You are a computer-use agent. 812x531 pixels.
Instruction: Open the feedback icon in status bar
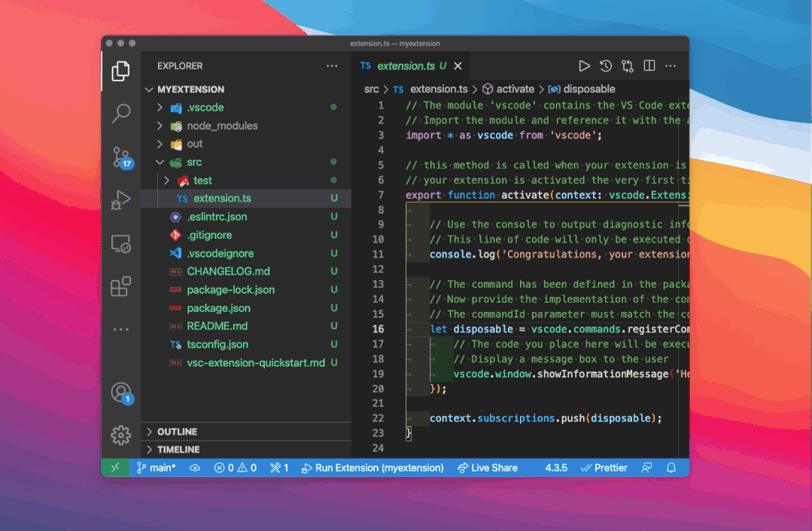tap(646, 468)
